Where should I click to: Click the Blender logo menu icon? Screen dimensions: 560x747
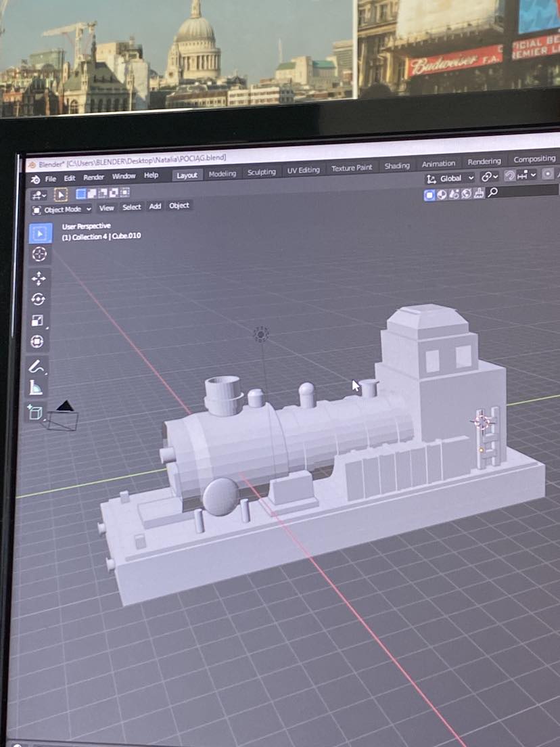click(35, 179)
